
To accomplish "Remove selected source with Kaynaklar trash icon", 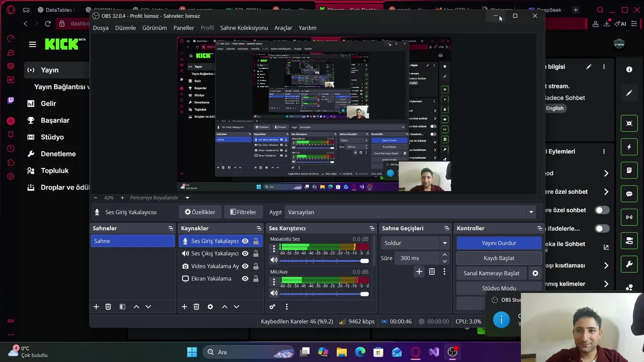I will point(196,307).
